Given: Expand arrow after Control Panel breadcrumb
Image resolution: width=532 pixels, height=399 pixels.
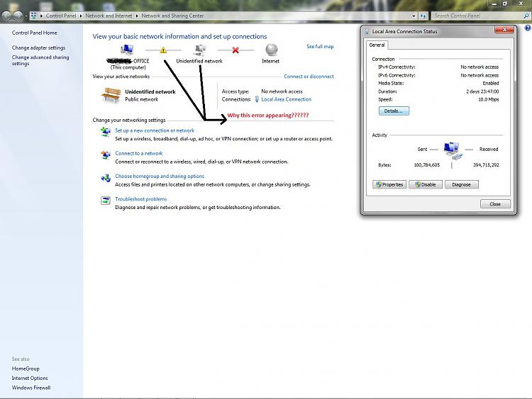Looking at the screenshot, I should coord(81,16).
